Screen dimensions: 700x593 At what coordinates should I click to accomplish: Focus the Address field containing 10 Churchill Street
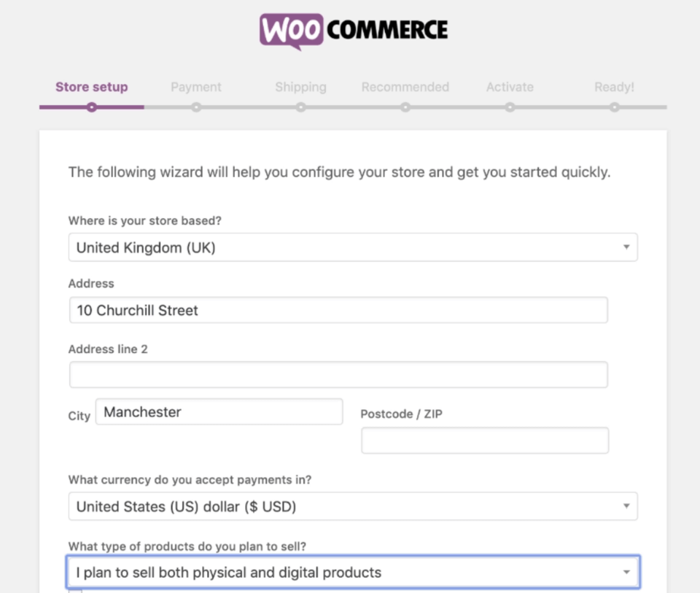click(338, 310)
